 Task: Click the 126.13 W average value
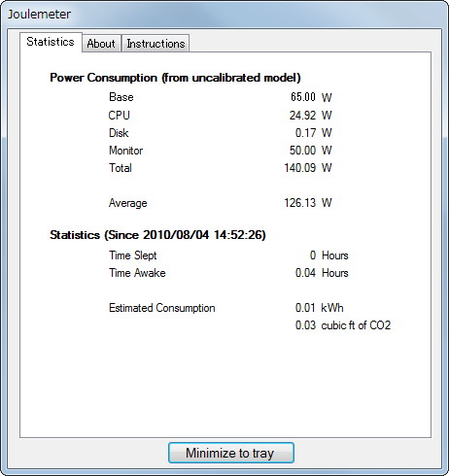pyautogui.click(x=308, y=203)
